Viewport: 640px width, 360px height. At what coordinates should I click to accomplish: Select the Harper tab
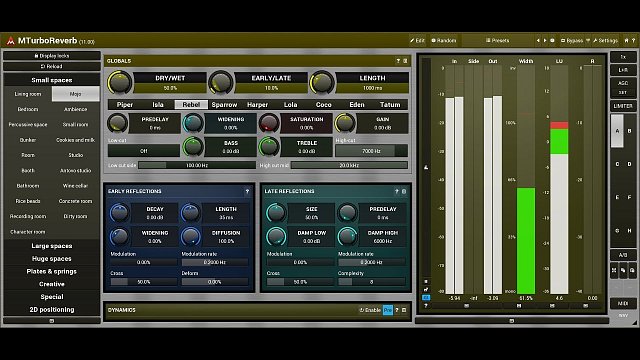(x=257, y=105)
